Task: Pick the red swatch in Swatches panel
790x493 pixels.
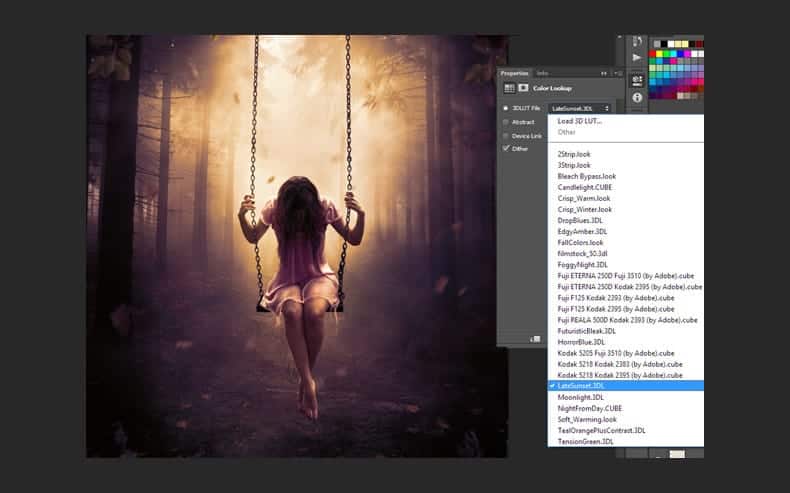Action: coord(652,54)
